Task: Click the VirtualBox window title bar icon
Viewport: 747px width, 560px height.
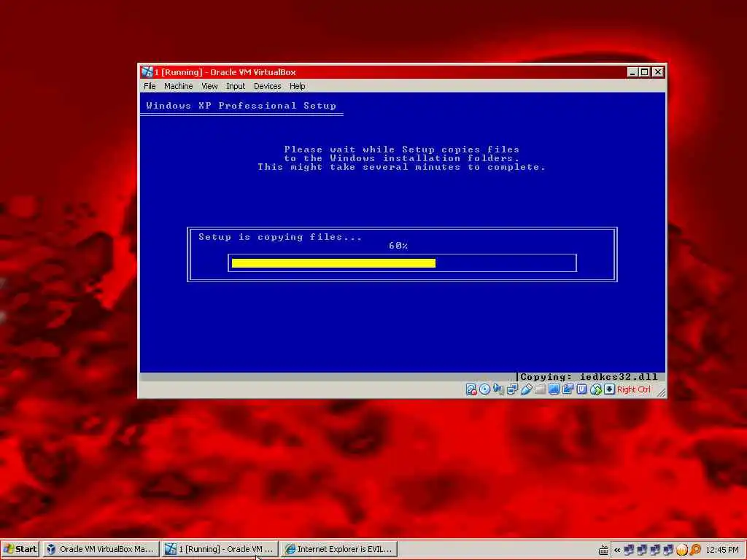Action: (147, 72)
